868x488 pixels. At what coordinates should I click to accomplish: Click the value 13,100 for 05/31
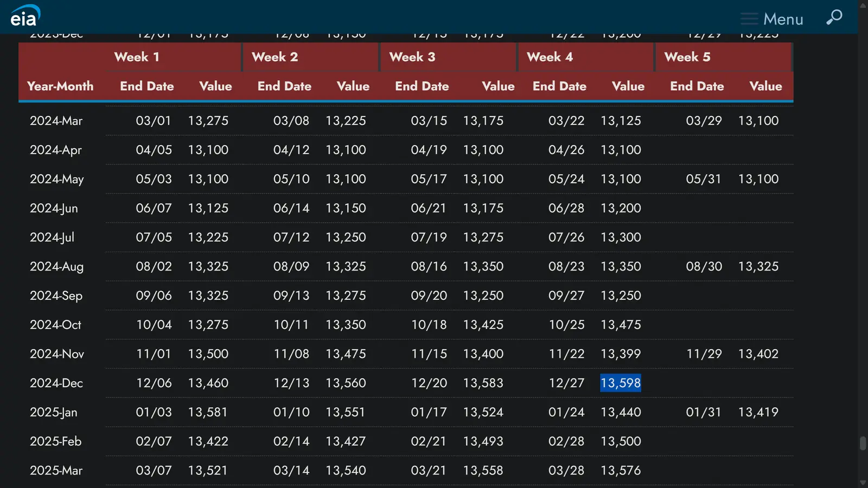pos(759,179)
